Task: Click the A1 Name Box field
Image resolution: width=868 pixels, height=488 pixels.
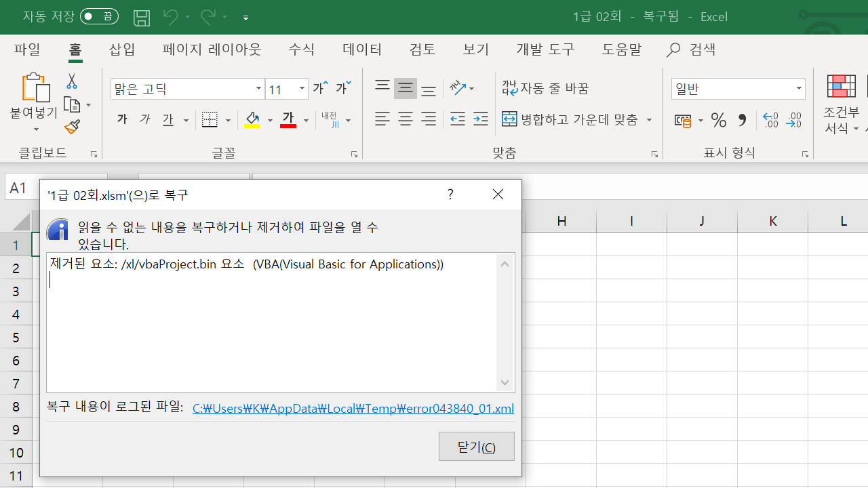Action: 18,188
